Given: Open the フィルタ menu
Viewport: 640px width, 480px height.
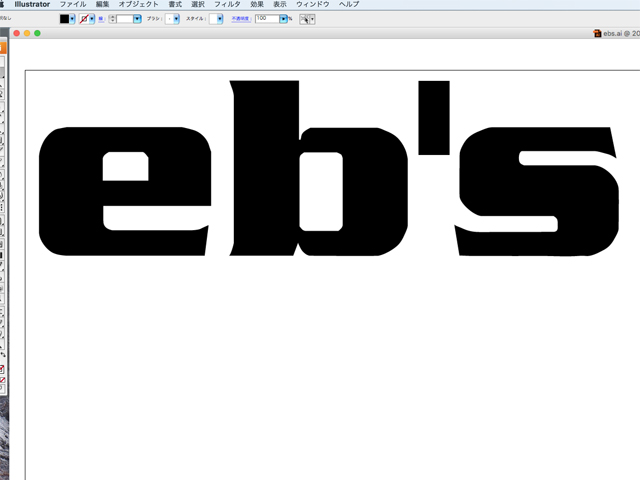Looking at the screenshot, I should point(227,5).
